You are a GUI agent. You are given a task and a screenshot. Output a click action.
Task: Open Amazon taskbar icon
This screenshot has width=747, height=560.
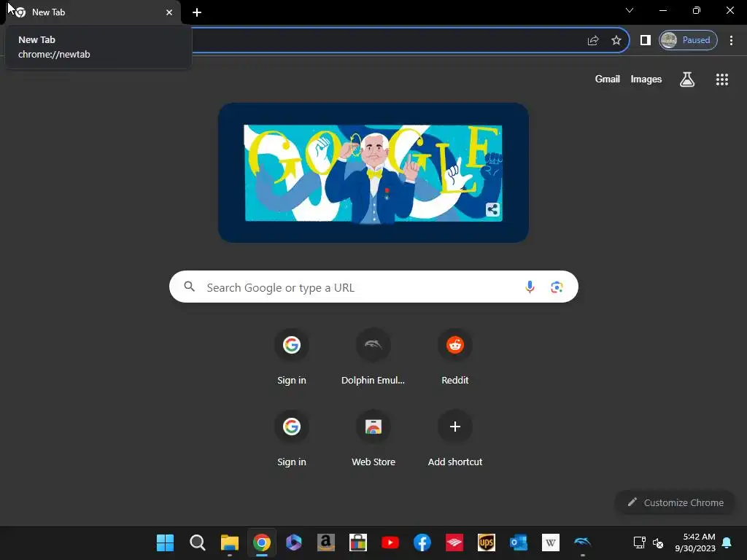(326, 542)
